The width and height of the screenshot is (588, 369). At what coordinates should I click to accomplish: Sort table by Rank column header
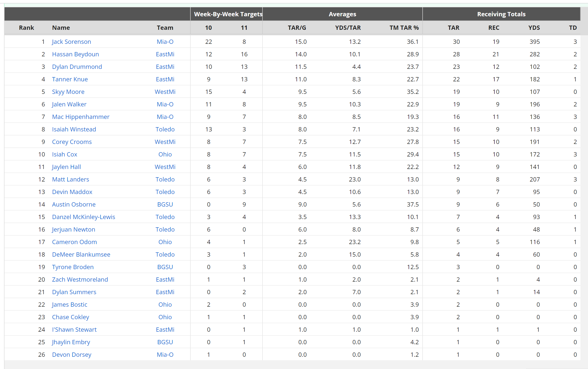[x=27, y=28]
